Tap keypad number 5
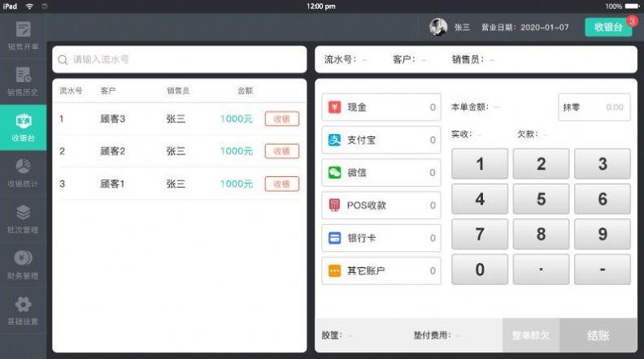This screenshot has height=359, width=644. [541, 199]
